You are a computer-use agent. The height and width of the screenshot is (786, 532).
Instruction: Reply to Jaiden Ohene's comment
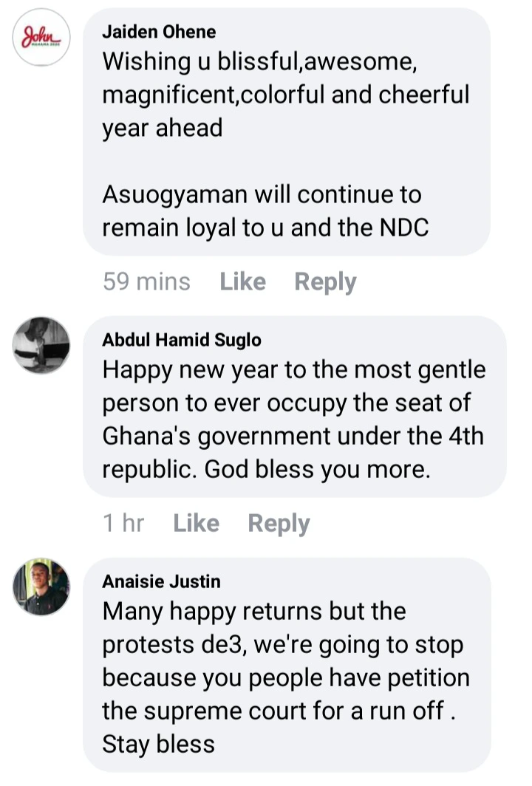pos(325,281)
